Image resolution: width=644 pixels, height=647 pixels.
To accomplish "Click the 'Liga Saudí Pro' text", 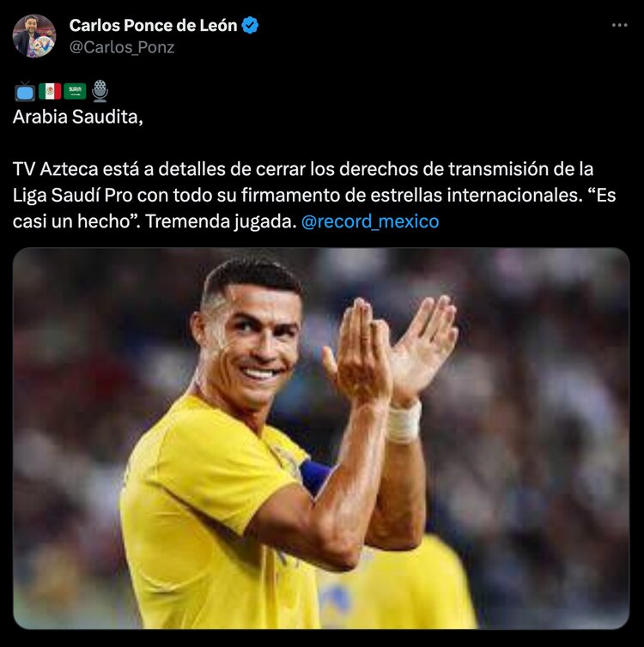I will [72, 196].
